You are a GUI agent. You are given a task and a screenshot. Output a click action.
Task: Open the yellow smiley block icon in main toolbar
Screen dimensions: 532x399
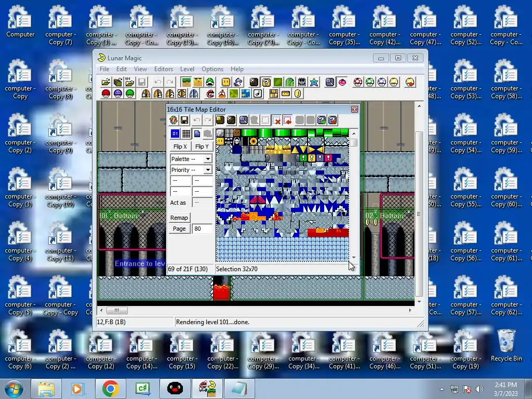(x=226, y=82)
